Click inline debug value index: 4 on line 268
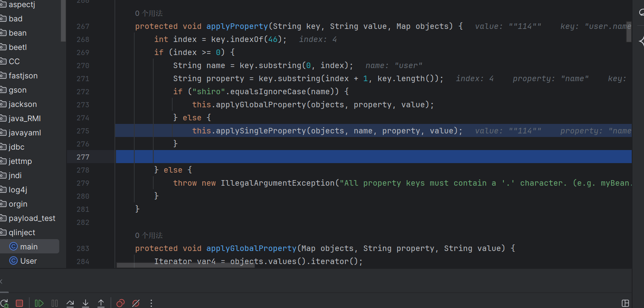644x308 pixels. (x=318, y=39)
